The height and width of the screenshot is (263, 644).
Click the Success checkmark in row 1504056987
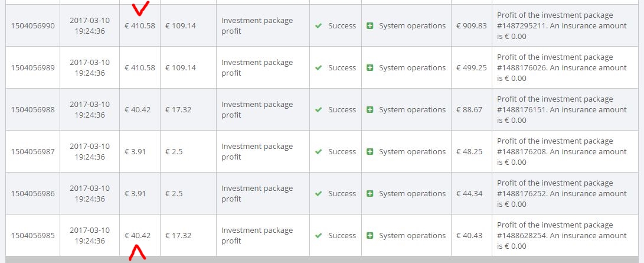click(319, 152)
